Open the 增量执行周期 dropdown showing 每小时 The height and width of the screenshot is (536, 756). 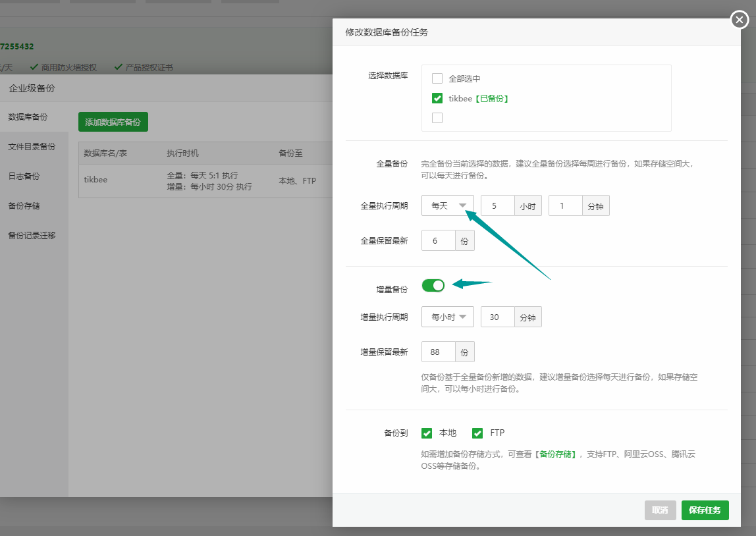[448, 317]
